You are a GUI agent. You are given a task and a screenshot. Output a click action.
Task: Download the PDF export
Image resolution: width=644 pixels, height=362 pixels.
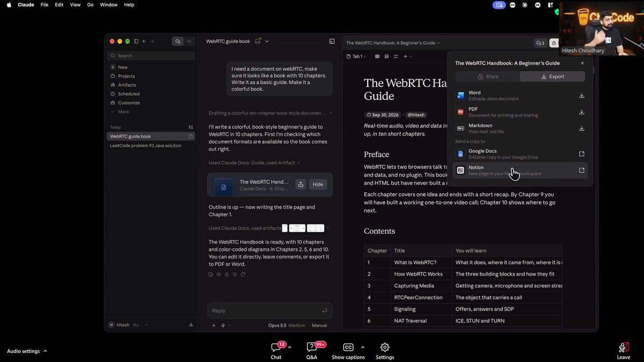coord(582,112)
